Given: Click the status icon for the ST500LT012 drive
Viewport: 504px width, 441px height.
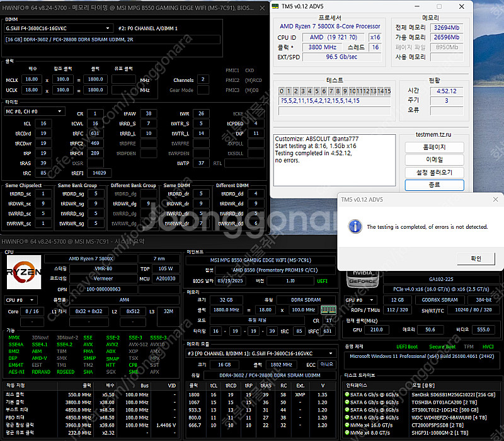Looking at the screenshot, I should [x=347, y=410].
